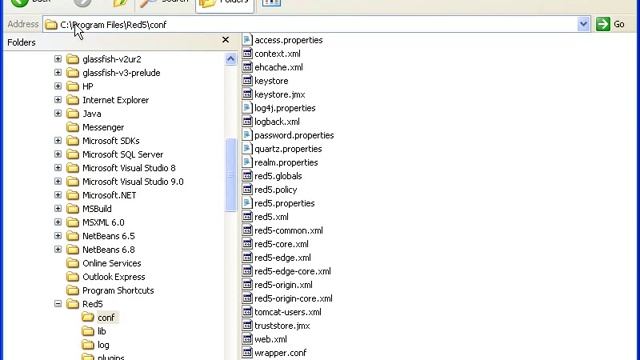Expand the glassfish-v3-prelude folder node
Image resolution: width=640 pixels, height=360 pixels.
(x=58, y=73)
